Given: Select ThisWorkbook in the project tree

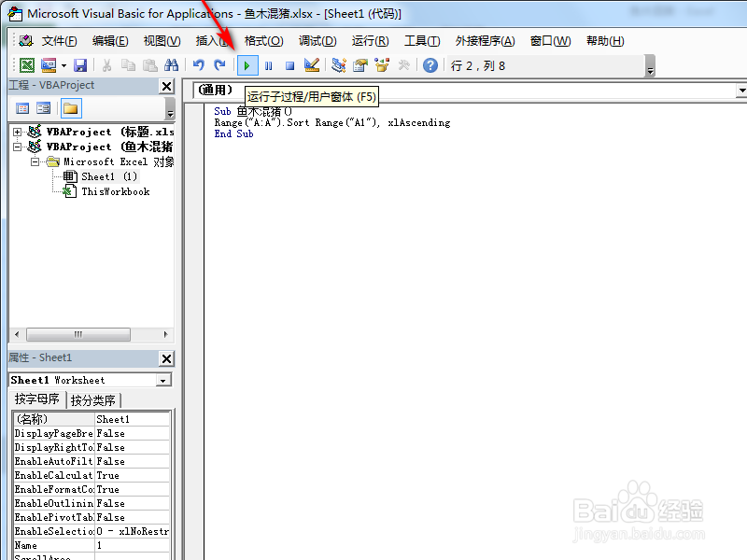Looking at the screenshot, I should click(x=115, y=191).
